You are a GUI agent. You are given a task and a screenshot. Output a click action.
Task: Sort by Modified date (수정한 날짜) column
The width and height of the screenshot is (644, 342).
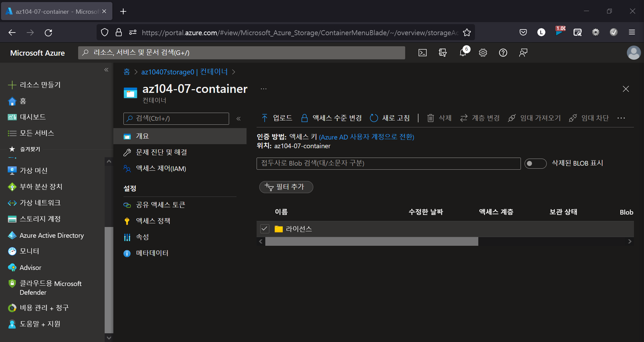click(426, 212)
